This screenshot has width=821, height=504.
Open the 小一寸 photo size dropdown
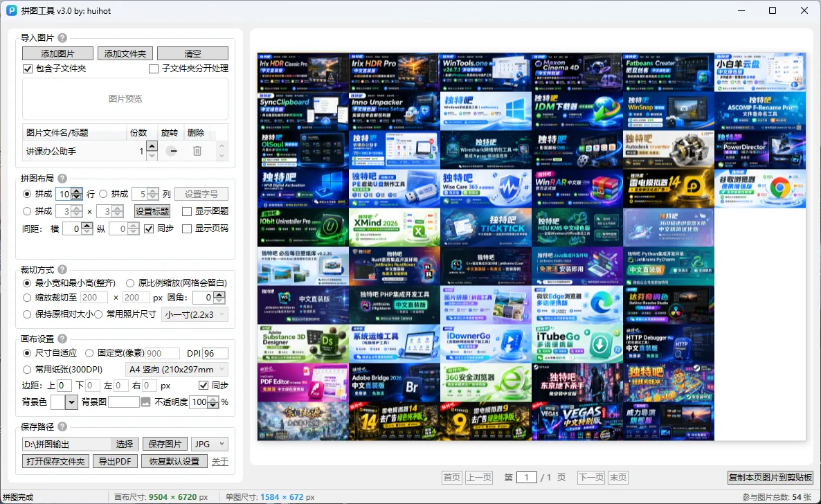click(x=195, y=314)
